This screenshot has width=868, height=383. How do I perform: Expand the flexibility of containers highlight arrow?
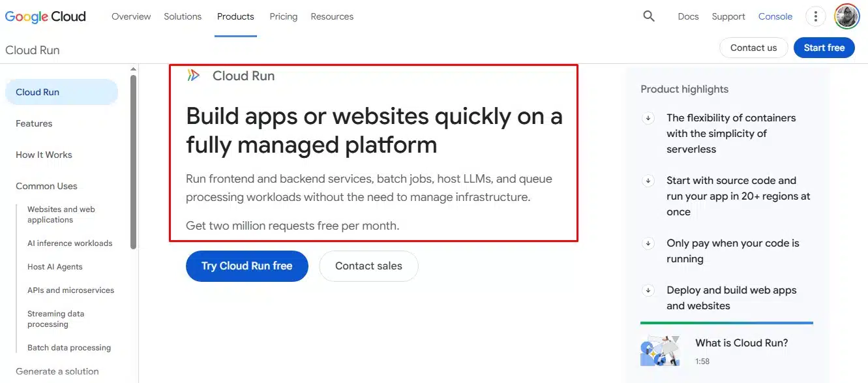coord(648,118)
